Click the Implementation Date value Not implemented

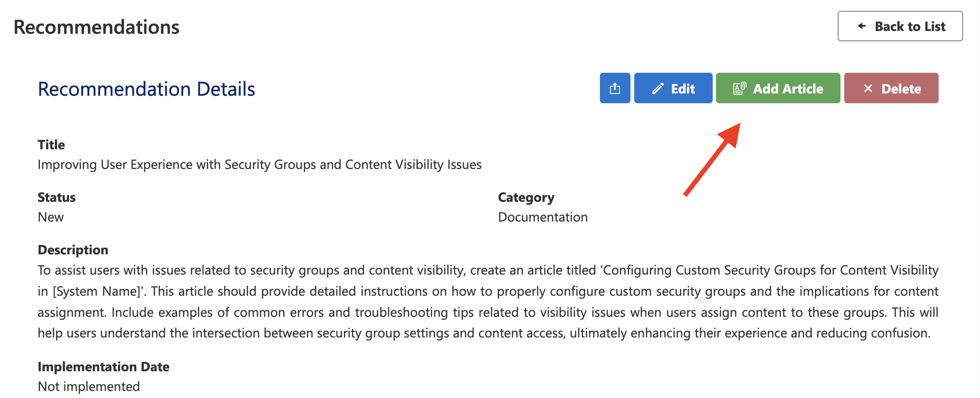(88, 386)
